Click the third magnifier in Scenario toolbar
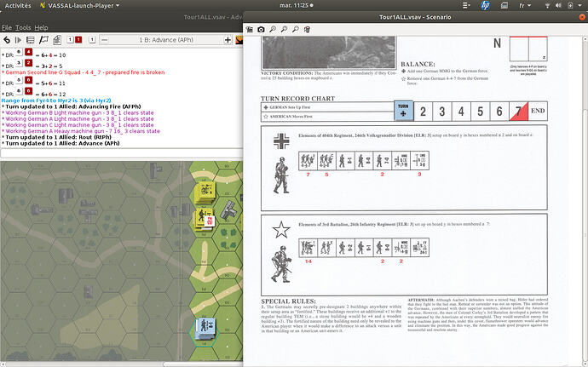Screen dimensions: 588x367 tap(296, 29)
